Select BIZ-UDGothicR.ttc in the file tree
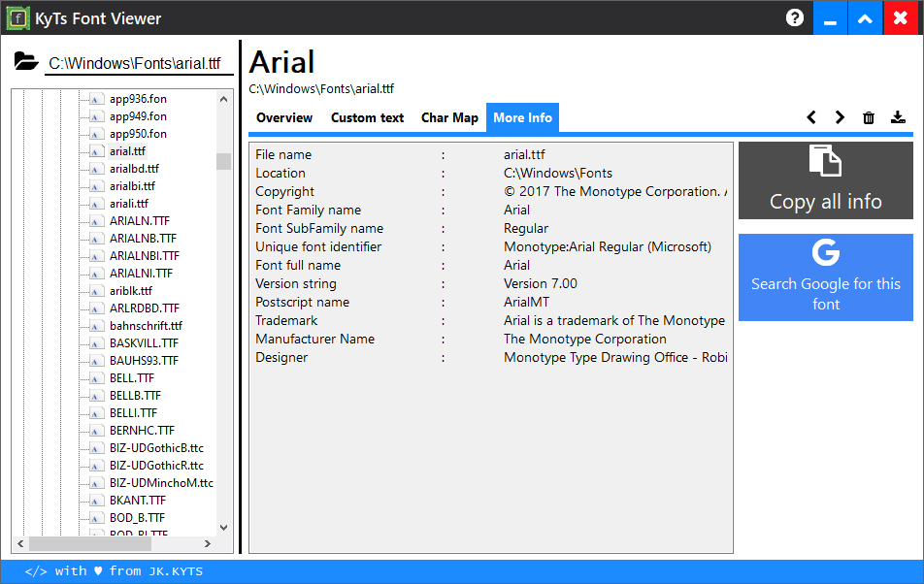The width and height of the screenshot is (924, 584). click(x=156, y=466)
